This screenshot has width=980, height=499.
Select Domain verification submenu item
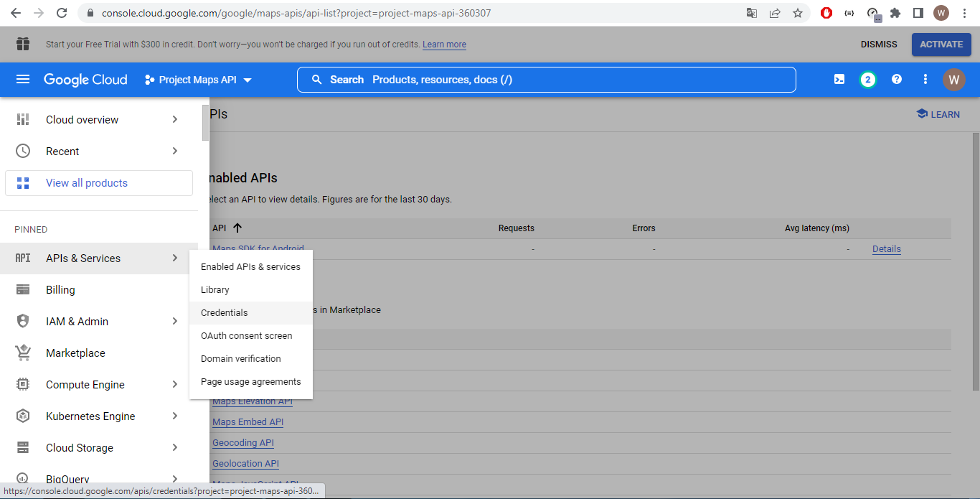click(251, 359)
